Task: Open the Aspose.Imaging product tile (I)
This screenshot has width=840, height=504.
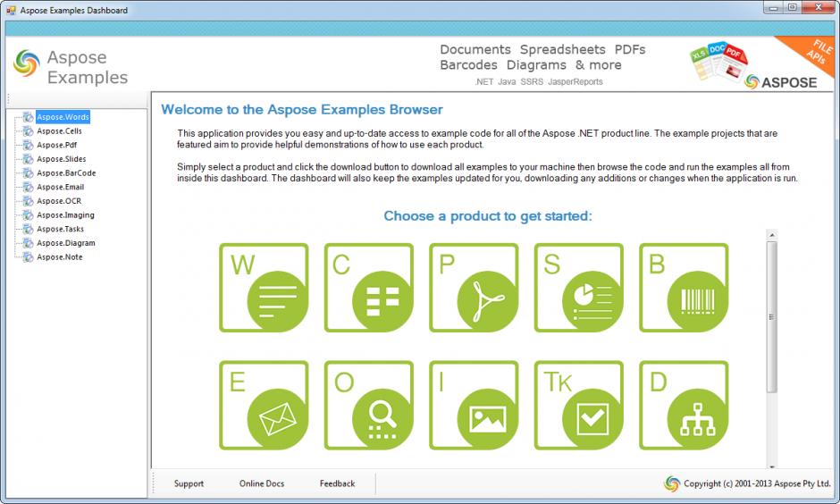Action: pyautogui.click(x=474, y=405)
